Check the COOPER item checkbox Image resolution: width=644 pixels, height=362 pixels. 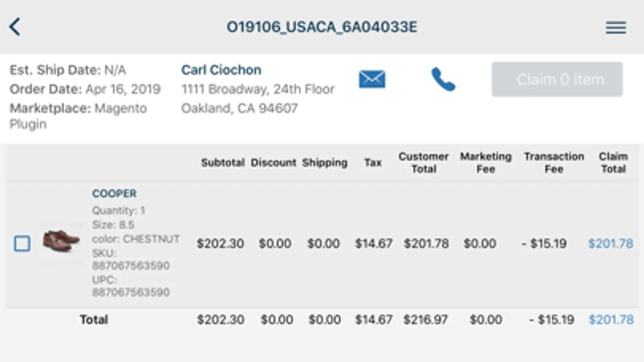point(22,243)
